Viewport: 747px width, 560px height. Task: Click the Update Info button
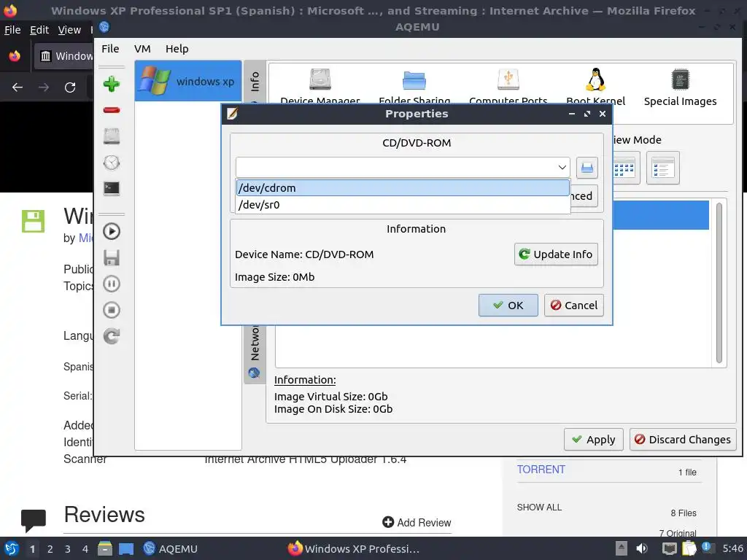pos(556,254)
